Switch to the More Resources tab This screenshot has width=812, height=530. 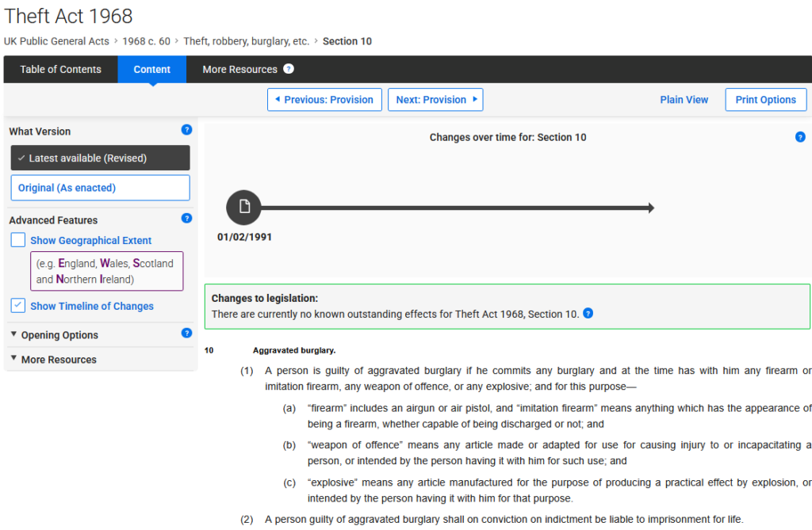(x=239, y=70)
